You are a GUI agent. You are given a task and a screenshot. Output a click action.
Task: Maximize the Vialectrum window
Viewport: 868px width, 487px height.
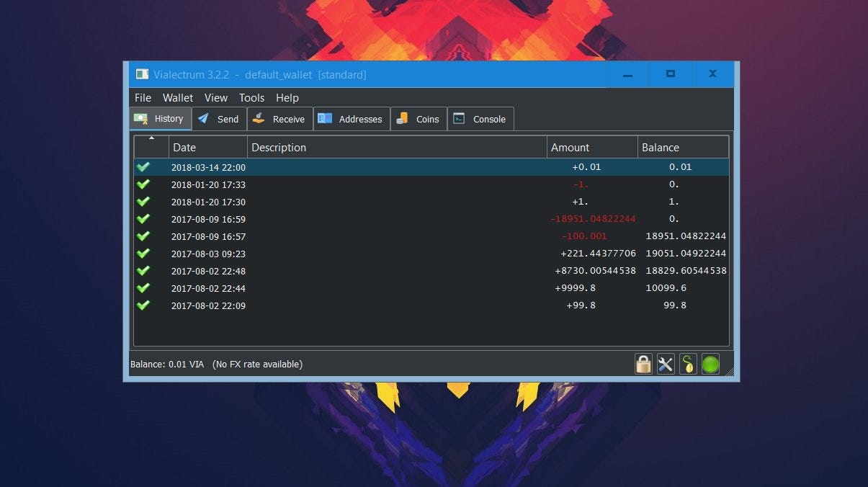click(x=671, y=74)
